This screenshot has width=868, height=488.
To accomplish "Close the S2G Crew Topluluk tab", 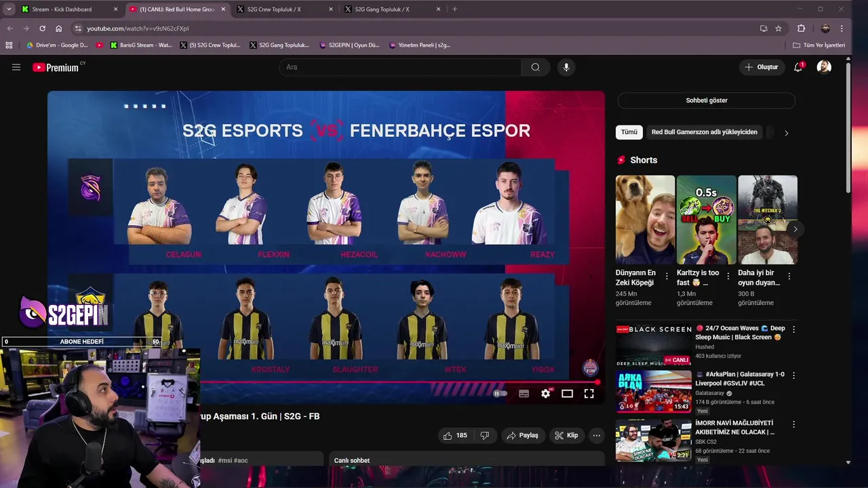I will click(330, 9).
